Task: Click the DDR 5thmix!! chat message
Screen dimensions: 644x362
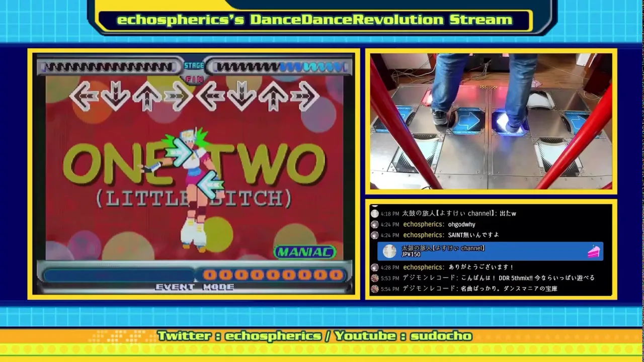Action: click(527, 278)
